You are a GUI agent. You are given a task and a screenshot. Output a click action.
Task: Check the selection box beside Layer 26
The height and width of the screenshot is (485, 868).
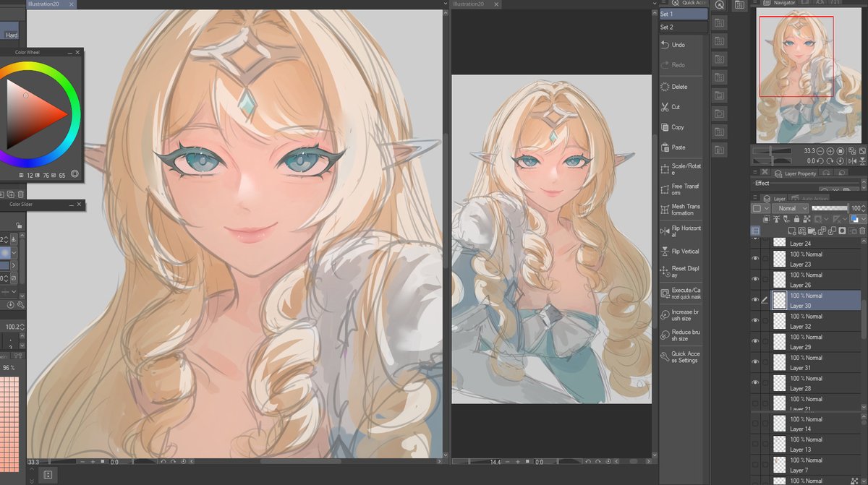(x=765, y=279)
